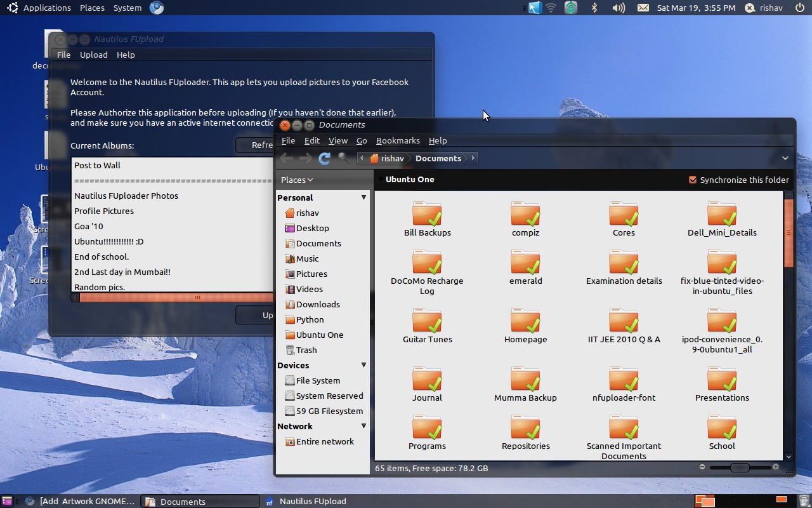Open the Go menu in Documents window
This screenshot has height=508, width=812.
point(362,140)
